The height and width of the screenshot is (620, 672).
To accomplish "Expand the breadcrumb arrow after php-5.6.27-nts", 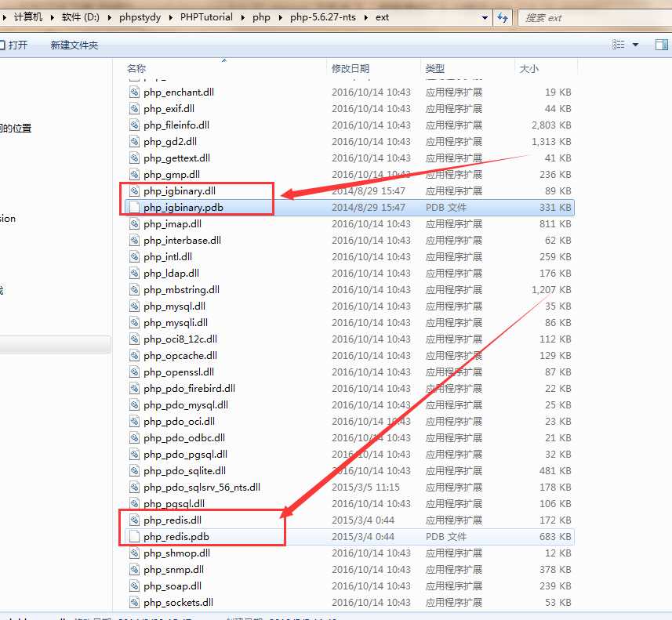I will tap(366, 17).
